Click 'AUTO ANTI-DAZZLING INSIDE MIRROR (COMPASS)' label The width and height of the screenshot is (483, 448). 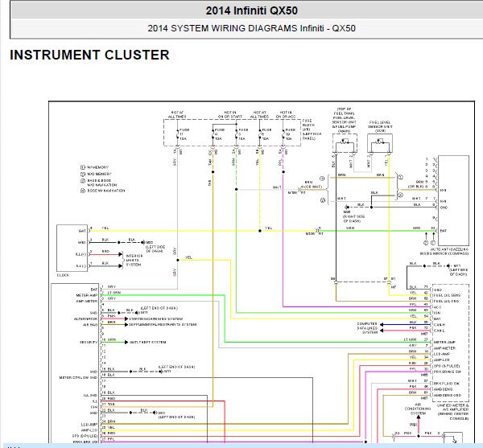[444, 251]
